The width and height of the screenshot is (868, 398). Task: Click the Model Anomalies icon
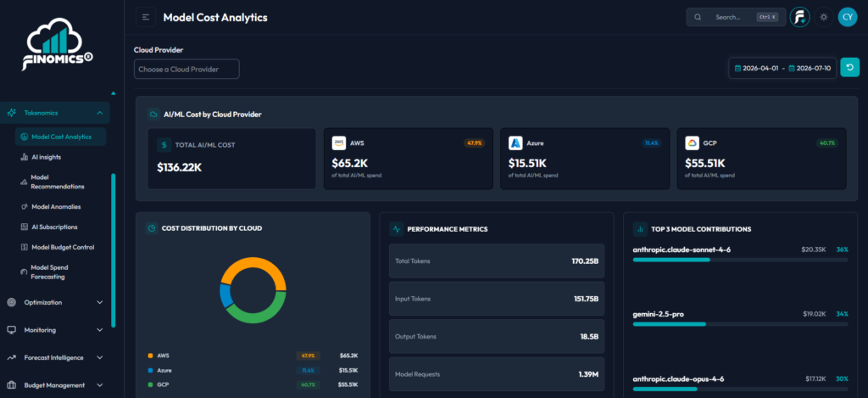tap(25, 207)
